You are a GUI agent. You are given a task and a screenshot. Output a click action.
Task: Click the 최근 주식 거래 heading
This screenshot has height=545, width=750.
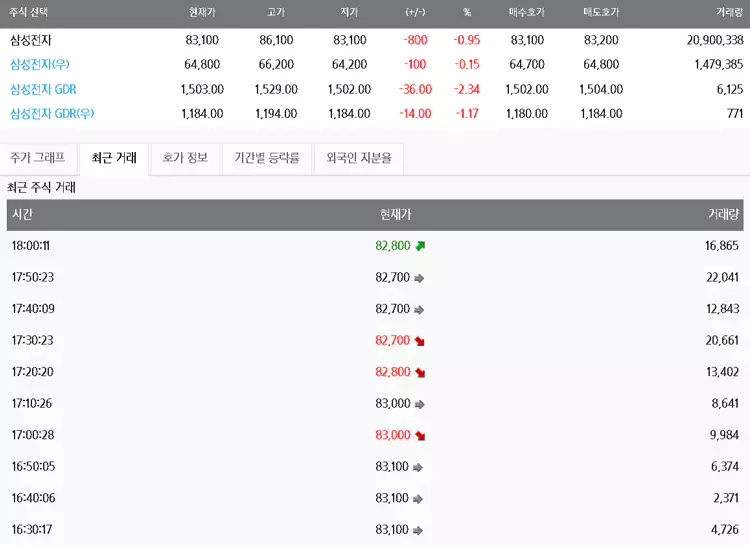coord(42,188)
